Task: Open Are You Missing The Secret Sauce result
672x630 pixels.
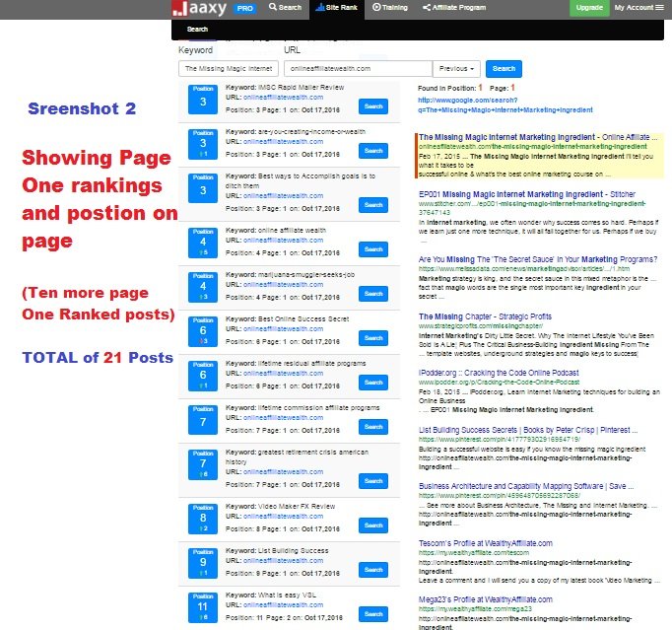Action: 538,259
